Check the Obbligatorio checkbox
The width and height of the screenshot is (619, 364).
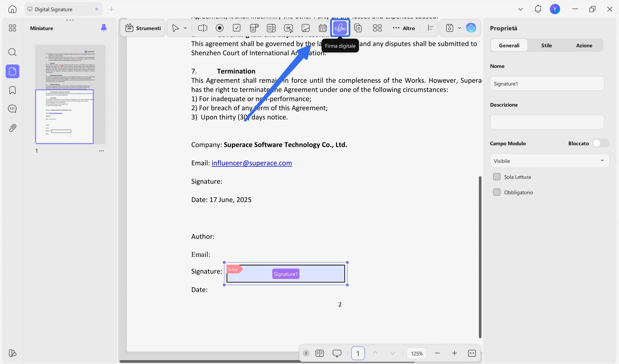(x=497, y=192)
